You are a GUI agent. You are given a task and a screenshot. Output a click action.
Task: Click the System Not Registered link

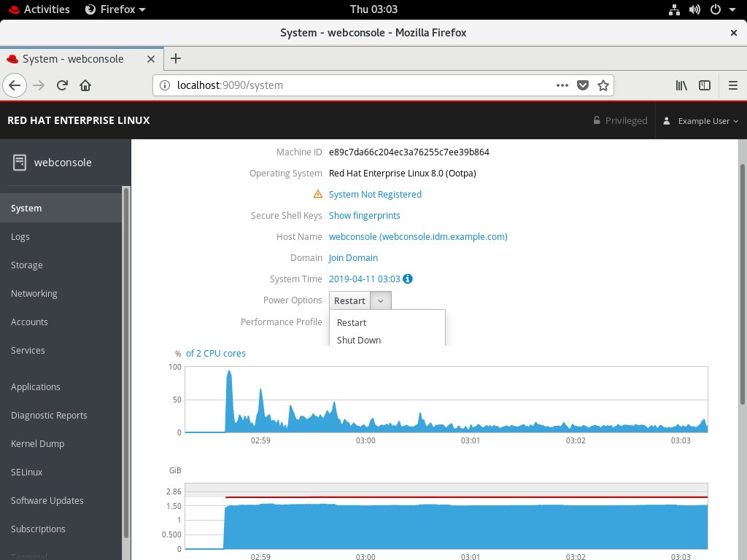[375, 194]
